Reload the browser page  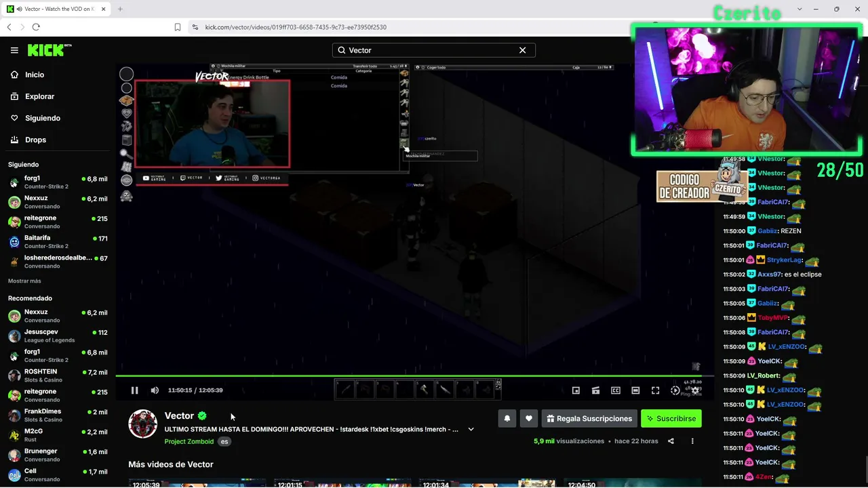coord(36,27)
